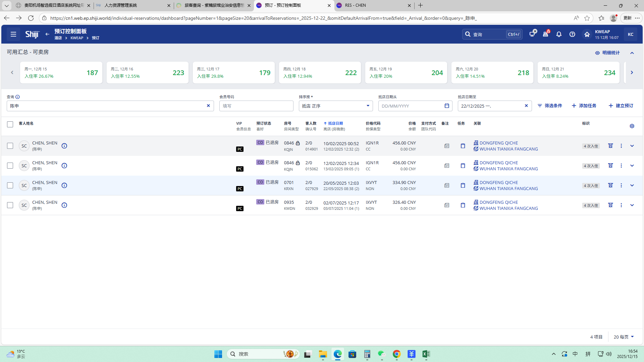Image resolution: width=644 pixels, height=362 pixels.
Task: Check the box for room 0701 reservation
Action: click(x=10, y=185)
